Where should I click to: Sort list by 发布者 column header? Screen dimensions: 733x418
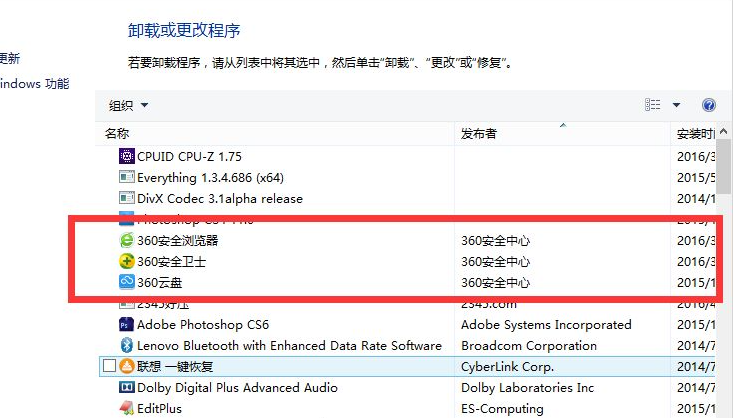pos(479,133)
